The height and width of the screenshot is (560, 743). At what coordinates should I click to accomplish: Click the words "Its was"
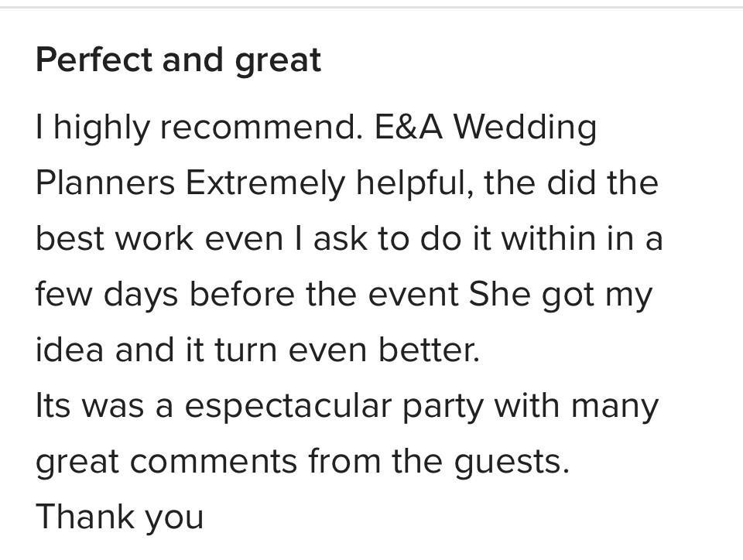tap(90, 406)
